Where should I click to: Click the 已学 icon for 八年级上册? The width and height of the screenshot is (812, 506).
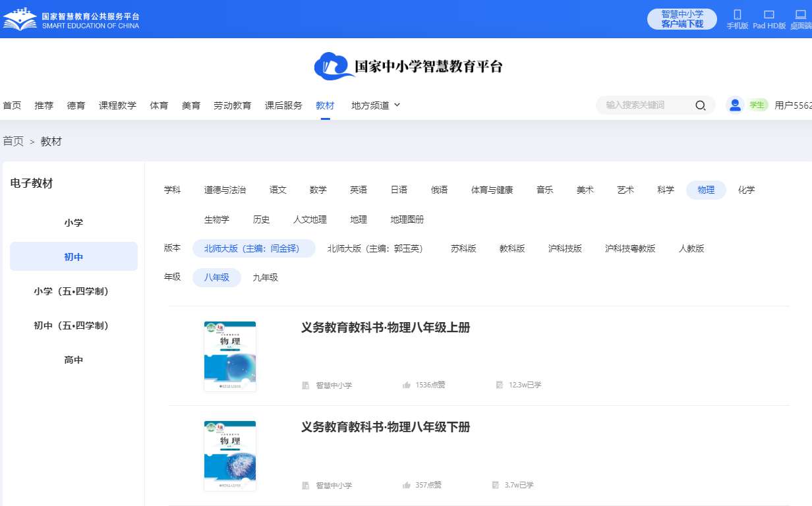click(x=500, y=385)
